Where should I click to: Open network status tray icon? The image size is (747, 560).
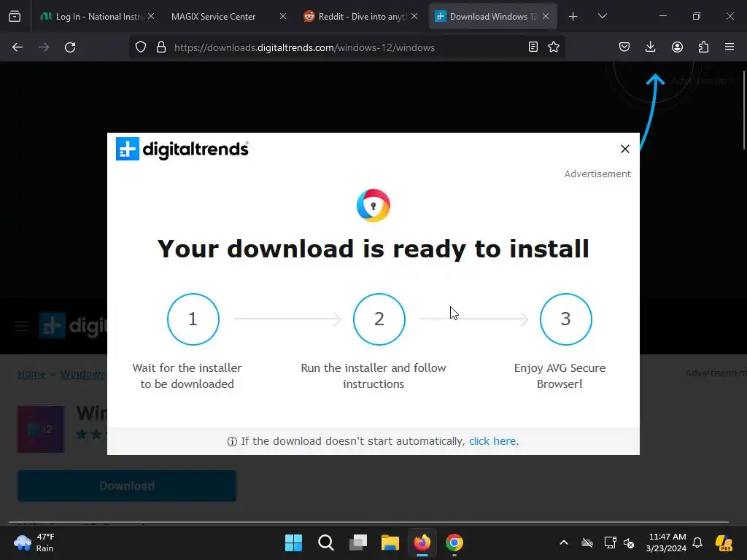[x=610, y=542]
